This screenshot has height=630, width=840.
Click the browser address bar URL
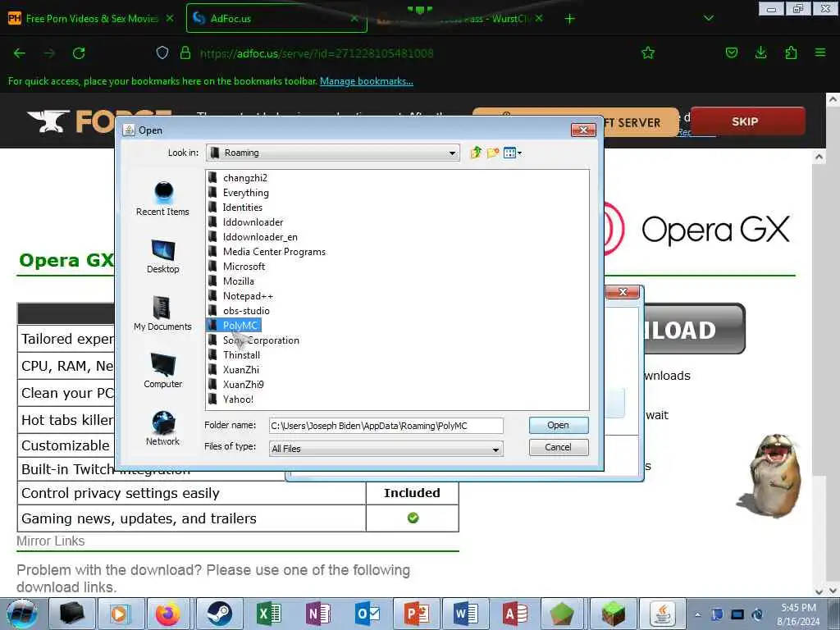coord(316,53)
